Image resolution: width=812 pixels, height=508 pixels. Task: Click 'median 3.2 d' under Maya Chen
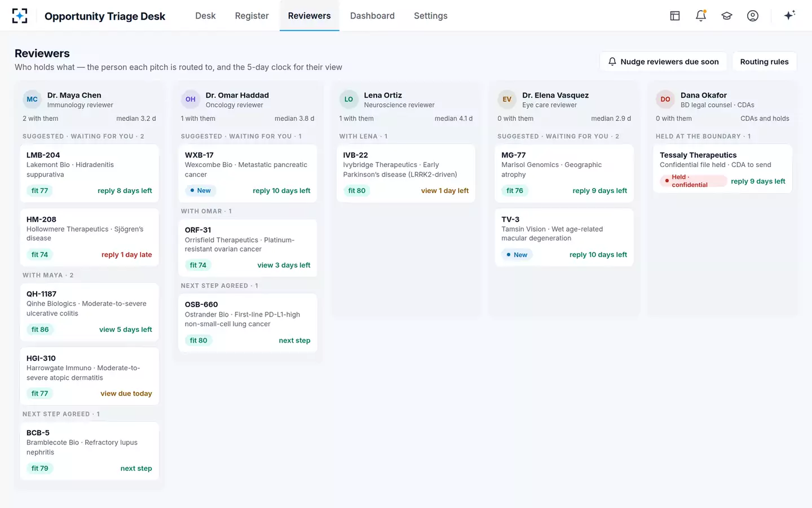point(136,119)
